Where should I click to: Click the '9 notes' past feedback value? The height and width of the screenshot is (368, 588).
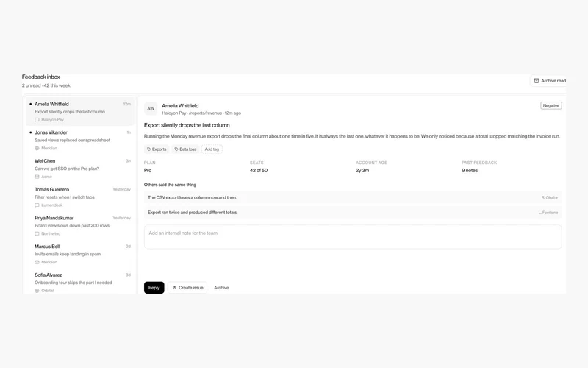tap(470, 171)
